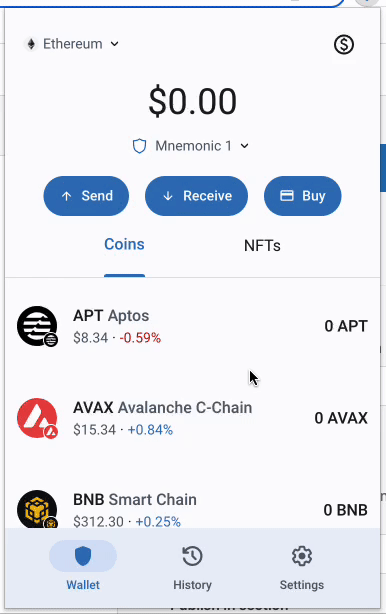Expand the Mnemonic 1 wallet selector

pos(191,146)
